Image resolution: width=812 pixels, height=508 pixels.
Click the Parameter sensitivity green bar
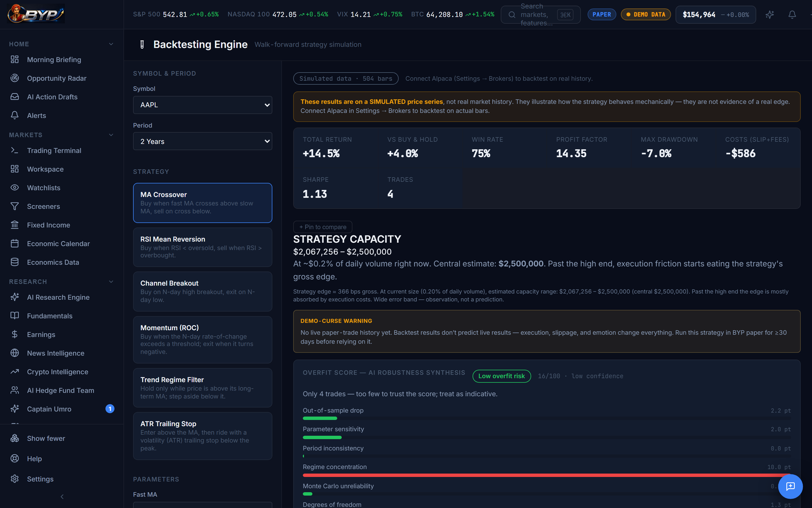click(322, 437)
